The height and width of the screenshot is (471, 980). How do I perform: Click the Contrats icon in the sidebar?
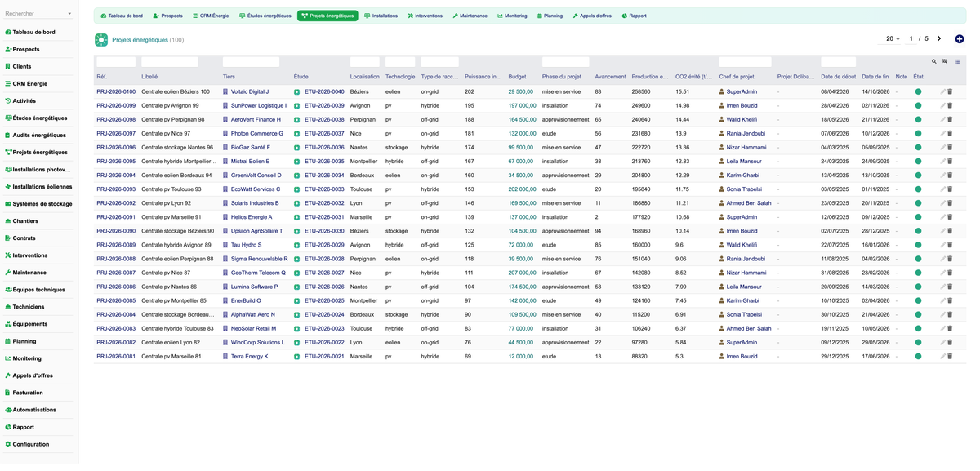[x=8, y=238]
